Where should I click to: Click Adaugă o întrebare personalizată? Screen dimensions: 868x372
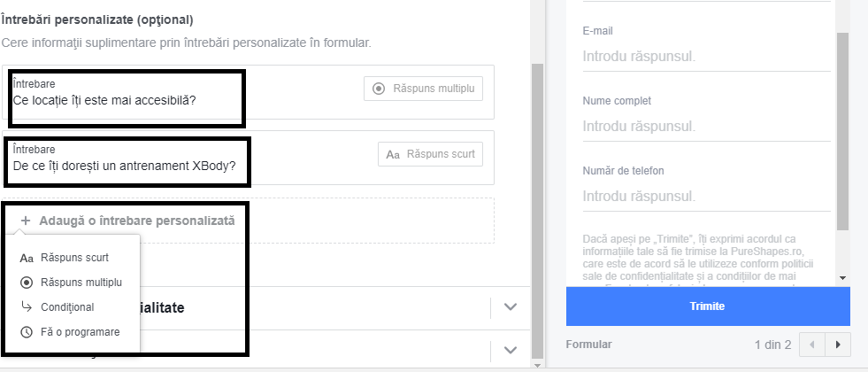(136, 221)
